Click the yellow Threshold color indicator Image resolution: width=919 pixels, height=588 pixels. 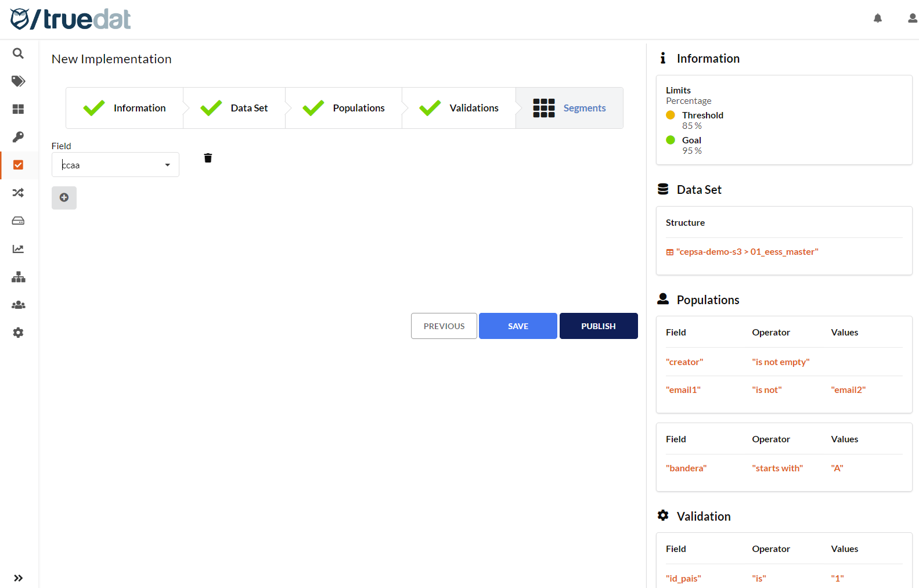tap(671, 115)
